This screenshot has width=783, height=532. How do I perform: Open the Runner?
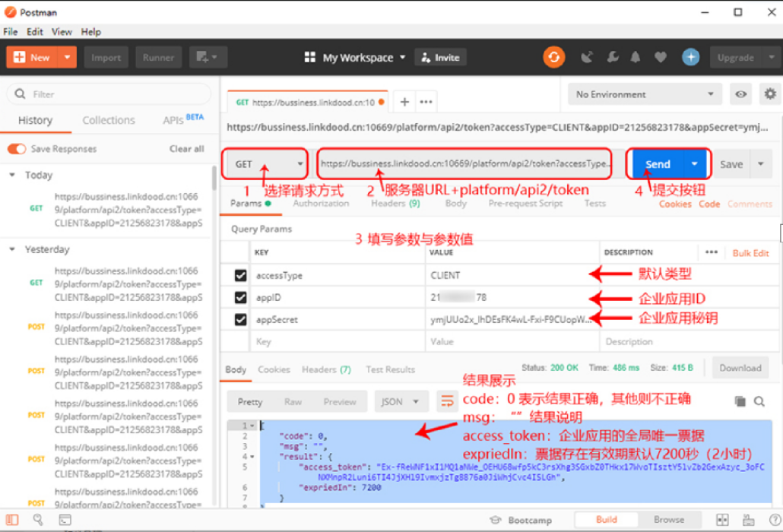pyautogui.click(x=158, y=58)
